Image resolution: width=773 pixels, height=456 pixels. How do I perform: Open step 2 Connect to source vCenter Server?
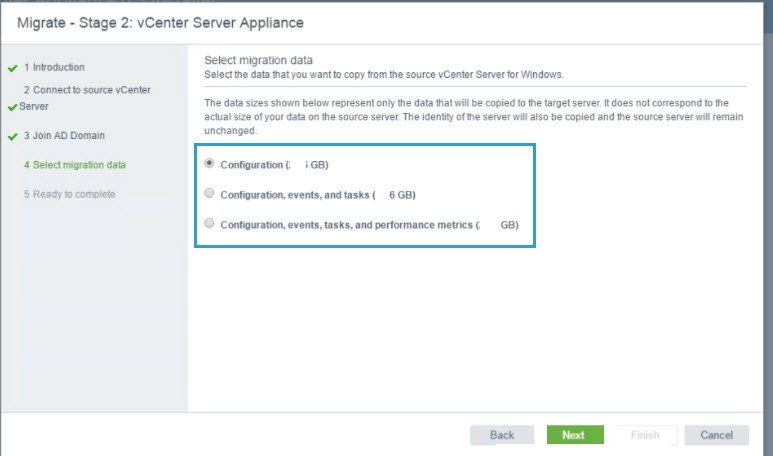(87, 90)
